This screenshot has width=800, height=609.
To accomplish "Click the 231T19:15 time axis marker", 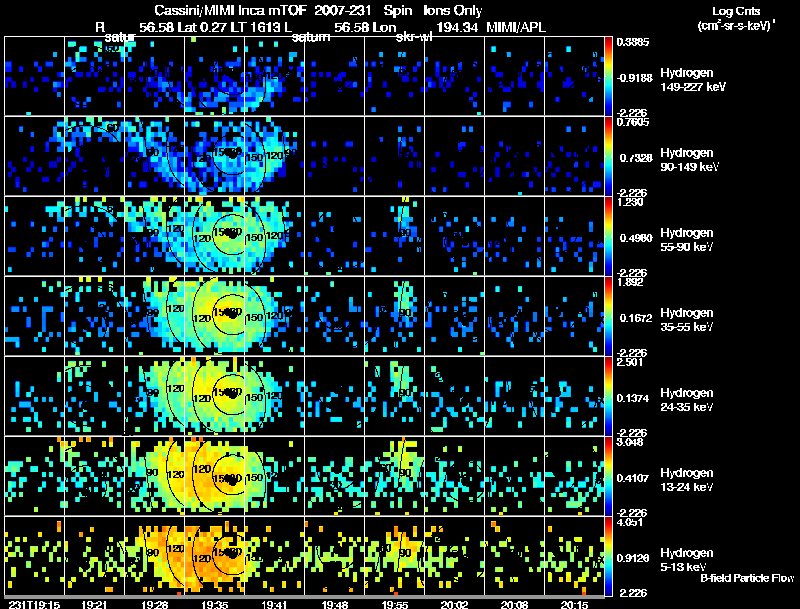I will (x=34, y=604).
